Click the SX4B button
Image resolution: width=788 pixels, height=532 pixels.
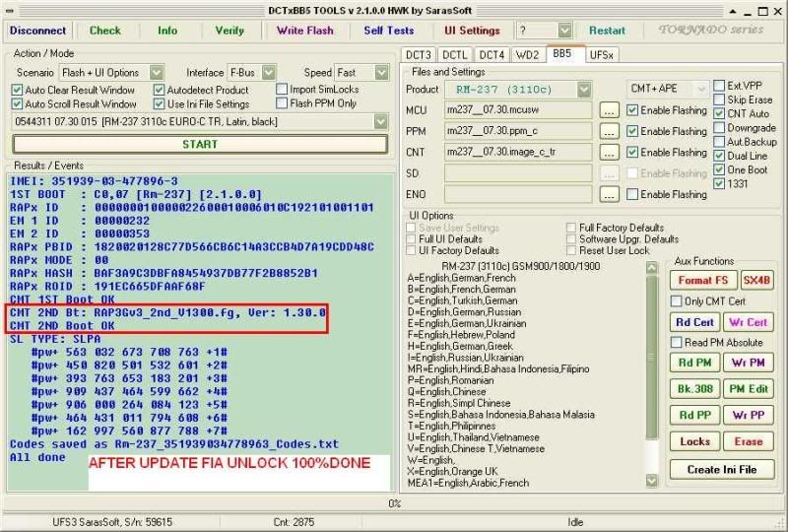click(756, 281)
